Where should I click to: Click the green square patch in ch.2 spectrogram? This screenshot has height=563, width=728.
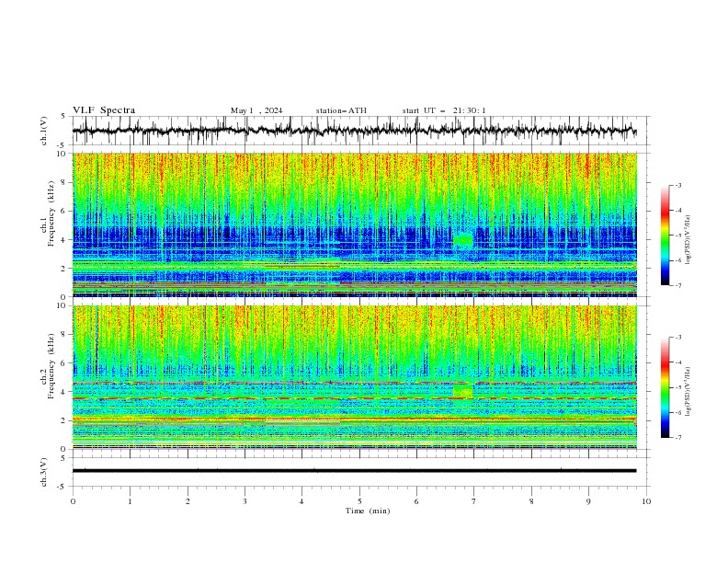[x=463, y=391]
